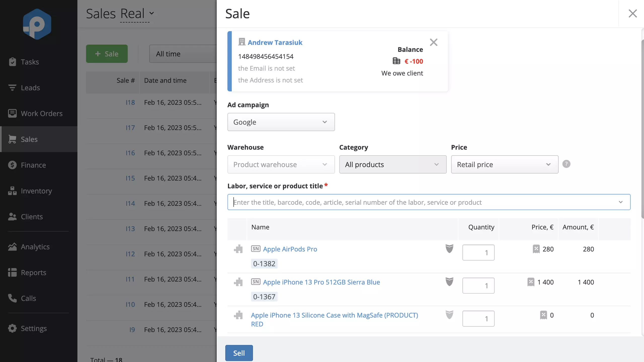Screen dimensions: 644x362
Task: Click the blue Sell button
Action: [239, 353]
